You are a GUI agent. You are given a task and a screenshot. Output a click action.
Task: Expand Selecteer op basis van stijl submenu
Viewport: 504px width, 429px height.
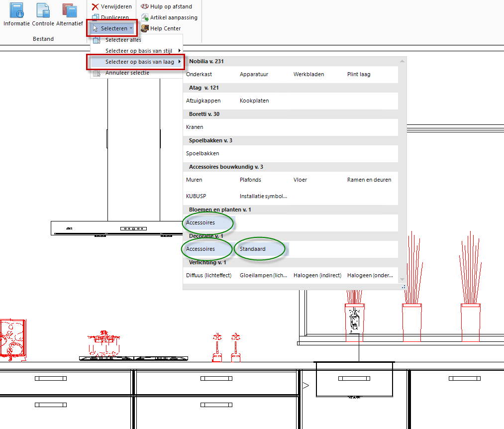(x=139, y=51)
